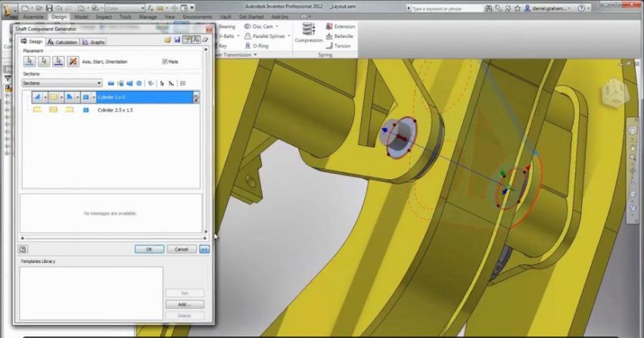Open the Inspect ribbon tab
Screen dimensions: 644x338
104,17
